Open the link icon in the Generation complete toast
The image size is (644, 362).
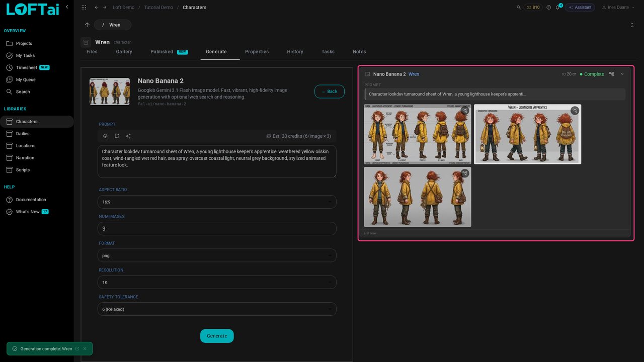pyautogui.click(x=77, y=348)
